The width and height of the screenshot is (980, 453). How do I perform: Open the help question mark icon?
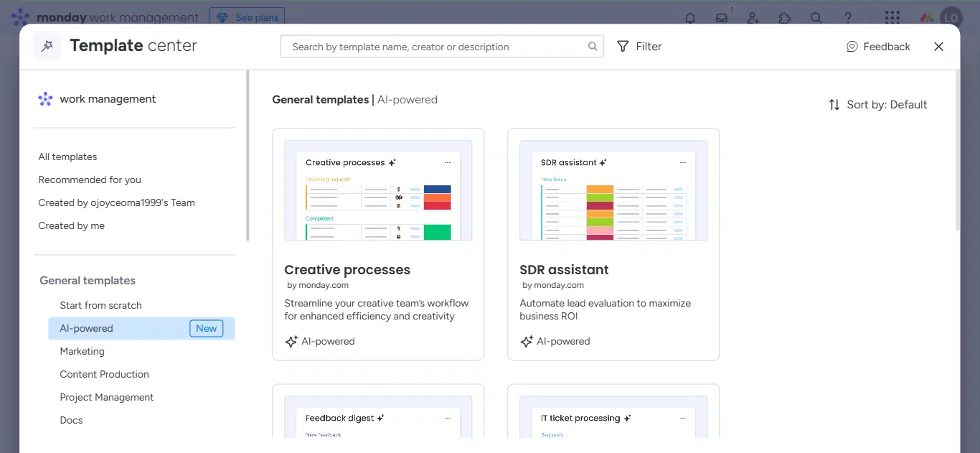click(848, 18)
